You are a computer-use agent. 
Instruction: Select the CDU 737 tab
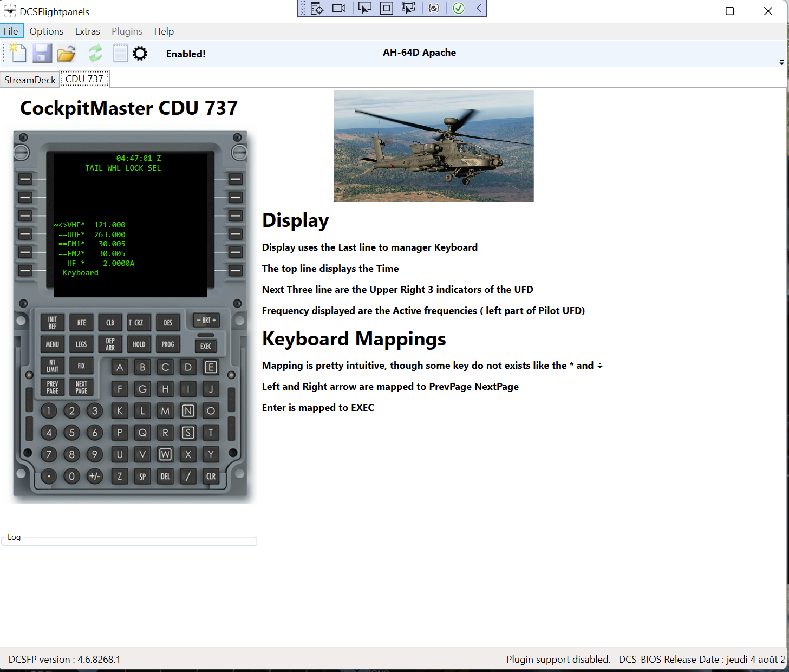pos(84,79)
